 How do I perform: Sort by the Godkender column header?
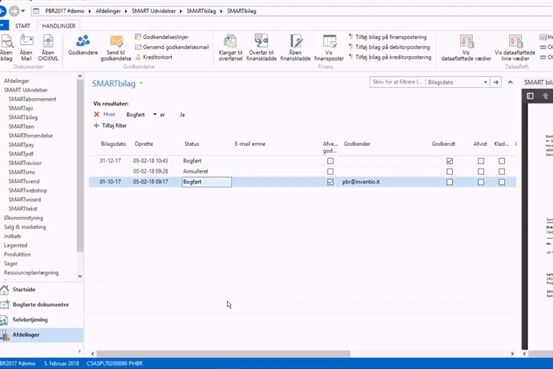(x=357, y=144)
